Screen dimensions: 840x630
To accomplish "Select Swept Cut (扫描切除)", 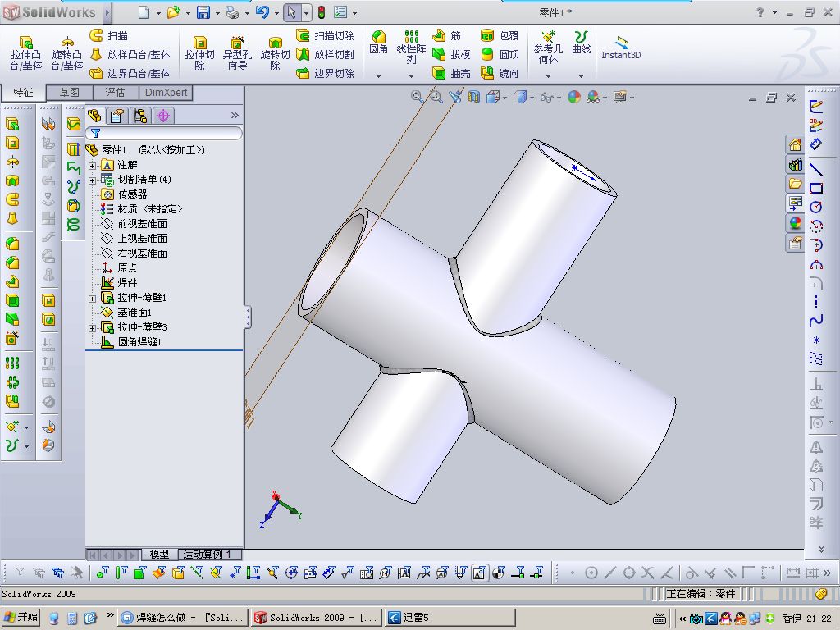I will click(x=325, y=36).
